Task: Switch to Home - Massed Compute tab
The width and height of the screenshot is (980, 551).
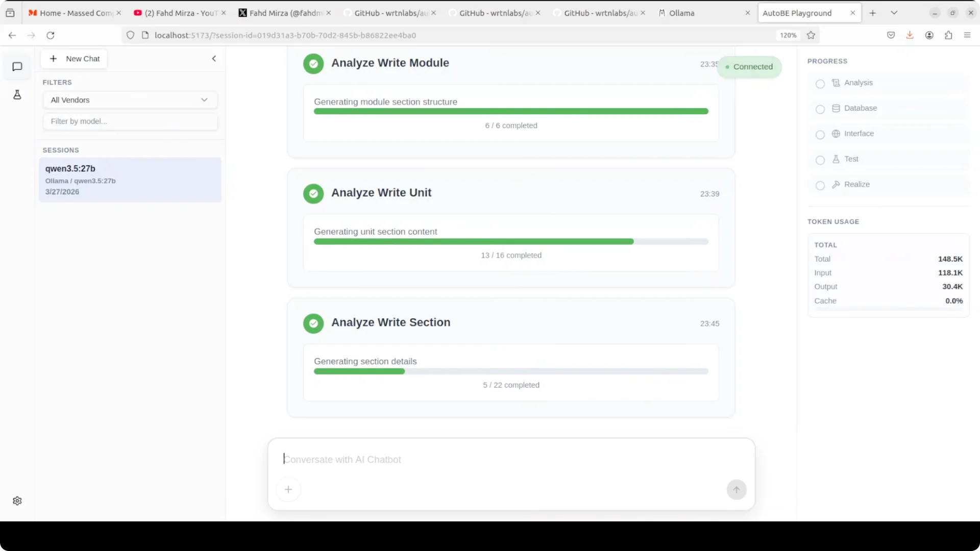Action: [x=75, y=13]
